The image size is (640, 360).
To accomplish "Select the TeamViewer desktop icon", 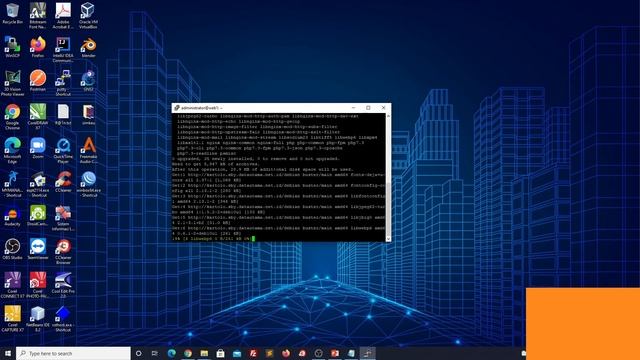I will point(38,249).
